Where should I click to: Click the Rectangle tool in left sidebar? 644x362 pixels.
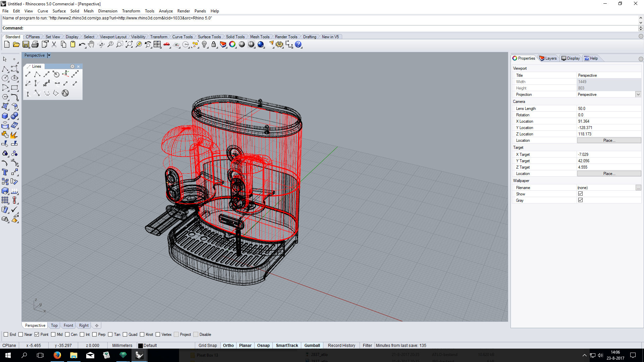coord(14,87)
